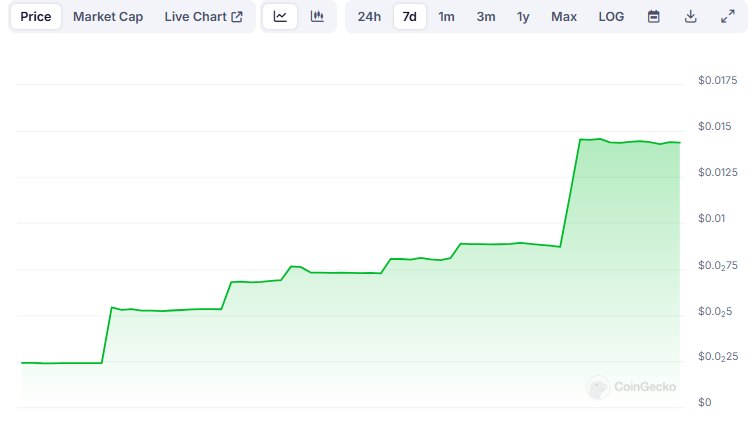The height and width of the screenshot is (421, 754).
Task: Click the $0.0125 axis label
Action: click(x=717, y=172)
